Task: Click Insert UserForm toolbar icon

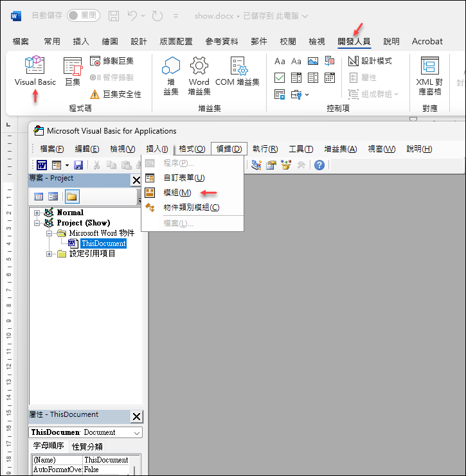Action: point(57,166)
